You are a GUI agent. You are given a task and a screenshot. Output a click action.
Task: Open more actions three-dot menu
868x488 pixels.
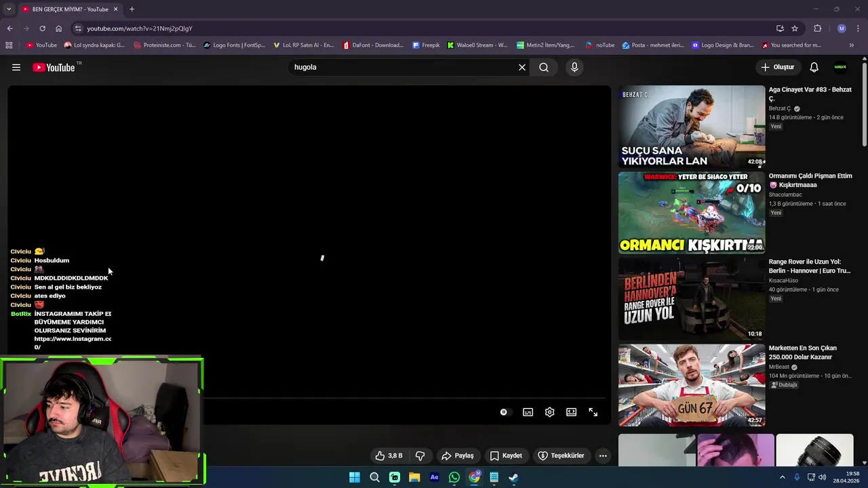click(x=603, y=455)
